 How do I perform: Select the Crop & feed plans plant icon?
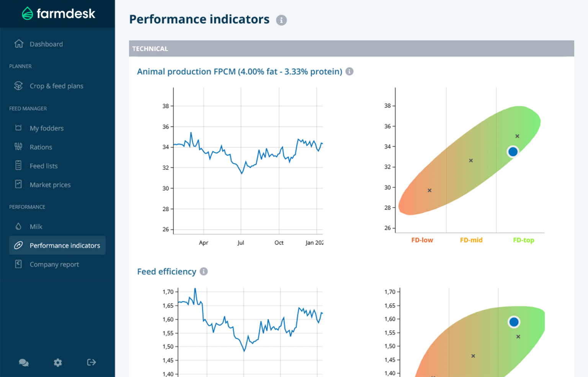(18, 86)
